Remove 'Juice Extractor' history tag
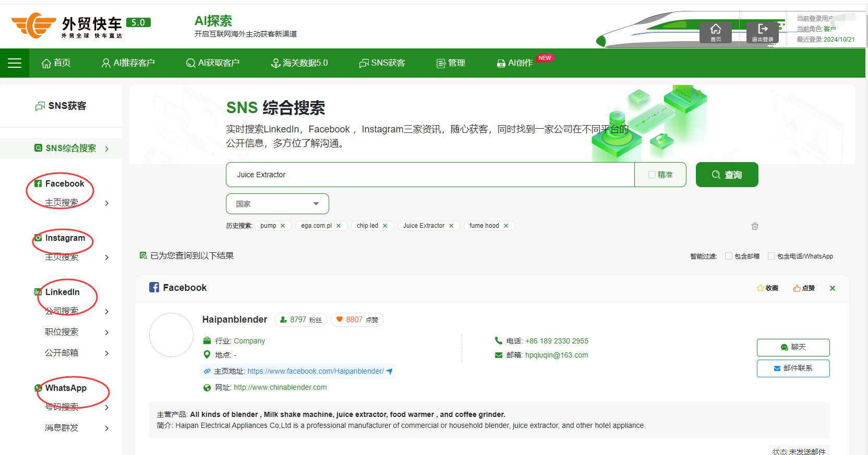Image resolution: width=868 pixels, height=455 pixels. (x=451, y=226)
